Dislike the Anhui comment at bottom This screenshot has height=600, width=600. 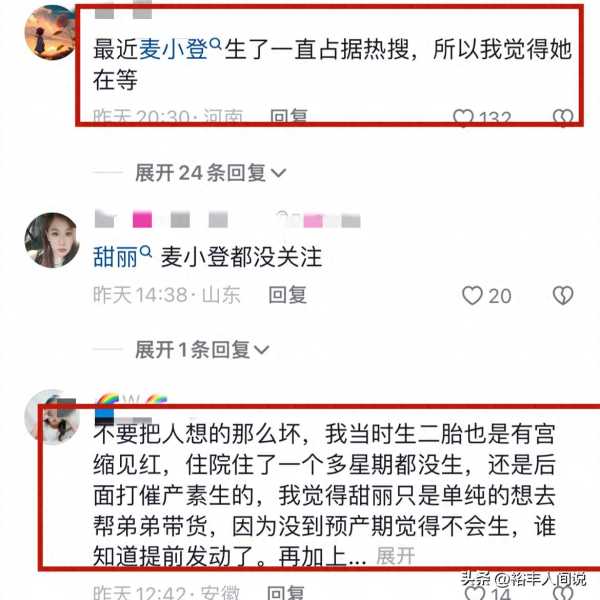563,592
